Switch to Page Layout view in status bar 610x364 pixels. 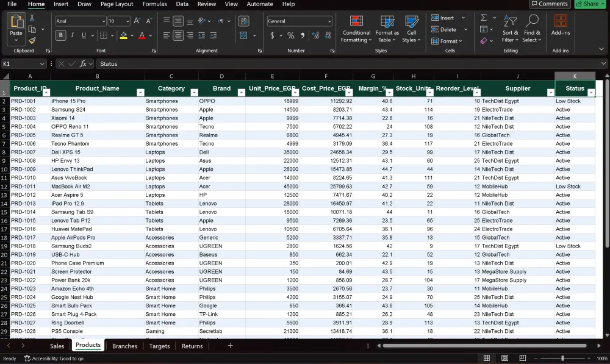tap(504, 358)
